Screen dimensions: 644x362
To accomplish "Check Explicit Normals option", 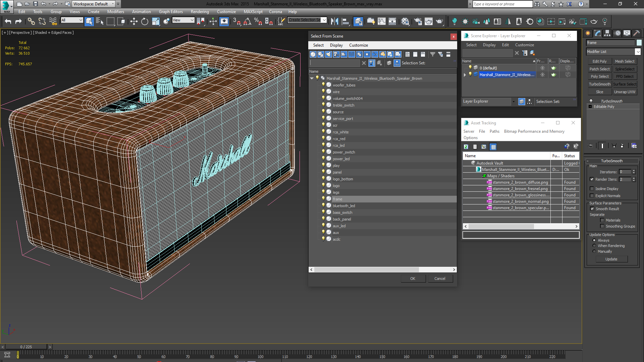I will pos(592,196).
